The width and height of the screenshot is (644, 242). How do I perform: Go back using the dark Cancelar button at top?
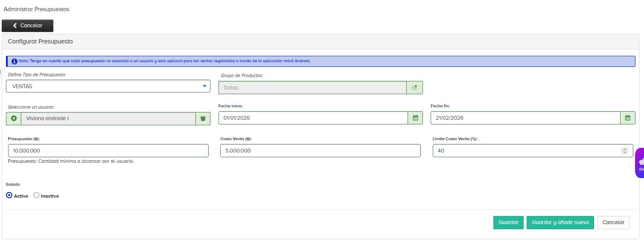coord(28,26)
